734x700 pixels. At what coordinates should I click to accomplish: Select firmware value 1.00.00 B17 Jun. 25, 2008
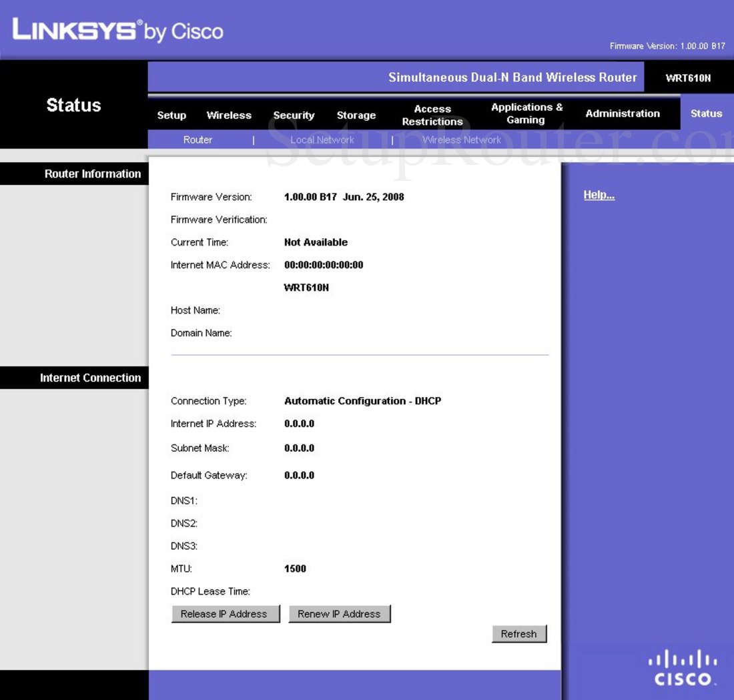(x=344, y=197)
